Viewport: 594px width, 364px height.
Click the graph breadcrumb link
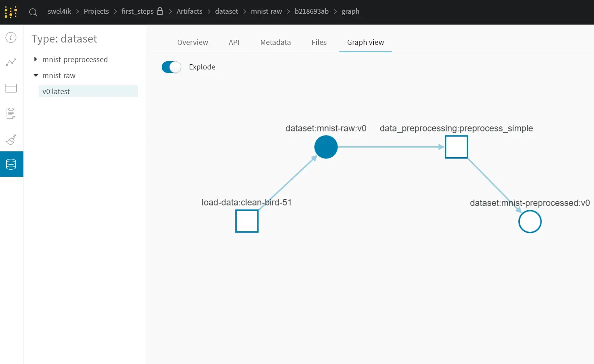point(350,11)
